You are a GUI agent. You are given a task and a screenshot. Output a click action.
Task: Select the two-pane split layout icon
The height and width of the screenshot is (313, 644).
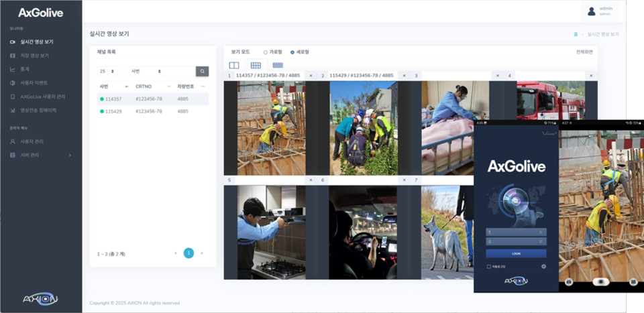coord(234,65)
